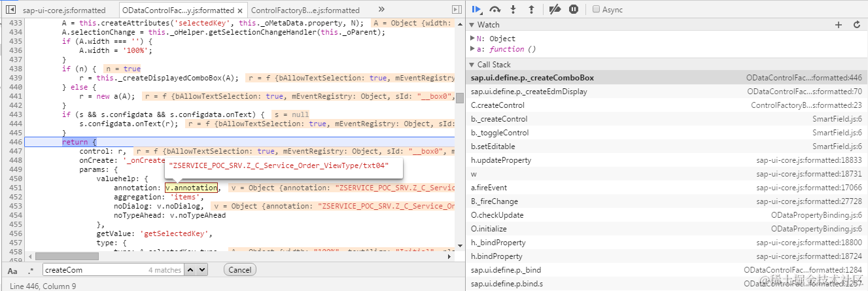The width and height of the screenshot is (868, 291).
Task: Select _createEdmDisplay call stack frame
Action: click(665, 92)
